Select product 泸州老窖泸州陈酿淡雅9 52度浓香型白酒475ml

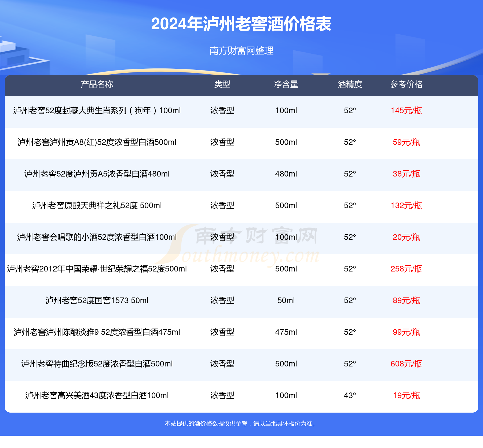[x=97, y=332]
